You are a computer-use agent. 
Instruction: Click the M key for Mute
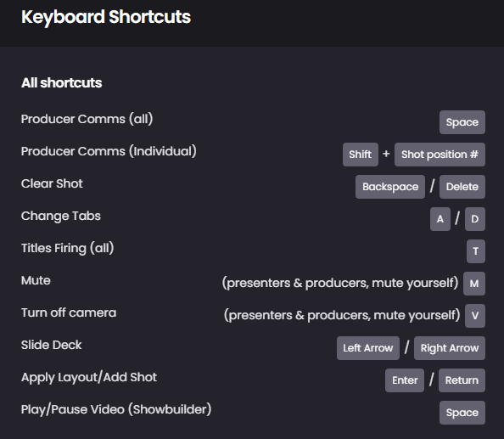pos(474,284)
